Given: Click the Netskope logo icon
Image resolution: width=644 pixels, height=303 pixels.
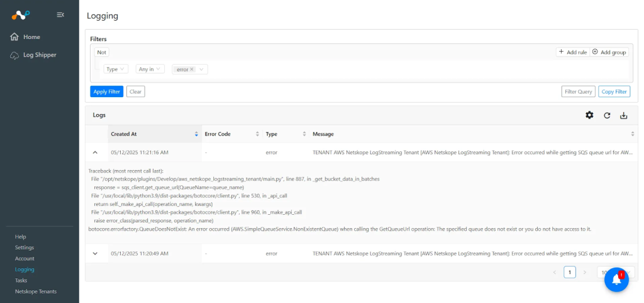Looking at the screenshot, I should click(21, 14).
